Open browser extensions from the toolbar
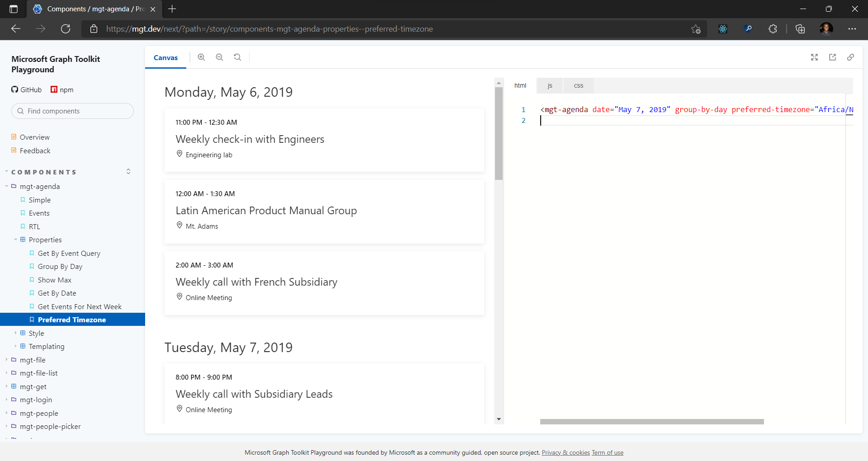The image size is (868, 461). (773, 28)
